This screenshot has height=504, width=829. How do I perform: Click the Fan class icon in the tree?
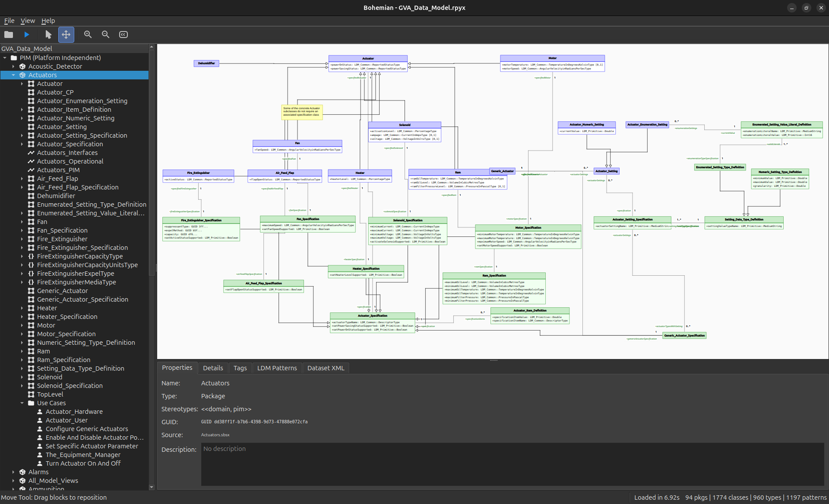click(x=31, y=222)
